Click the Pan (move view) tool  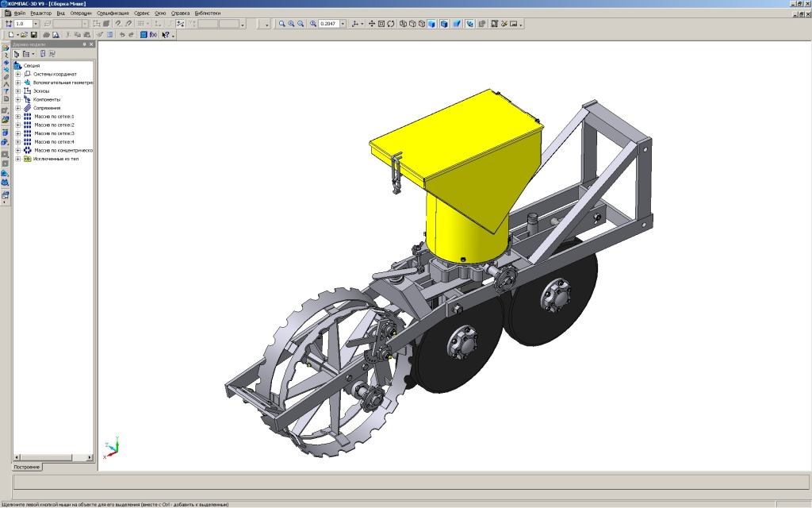click(370, 24)
